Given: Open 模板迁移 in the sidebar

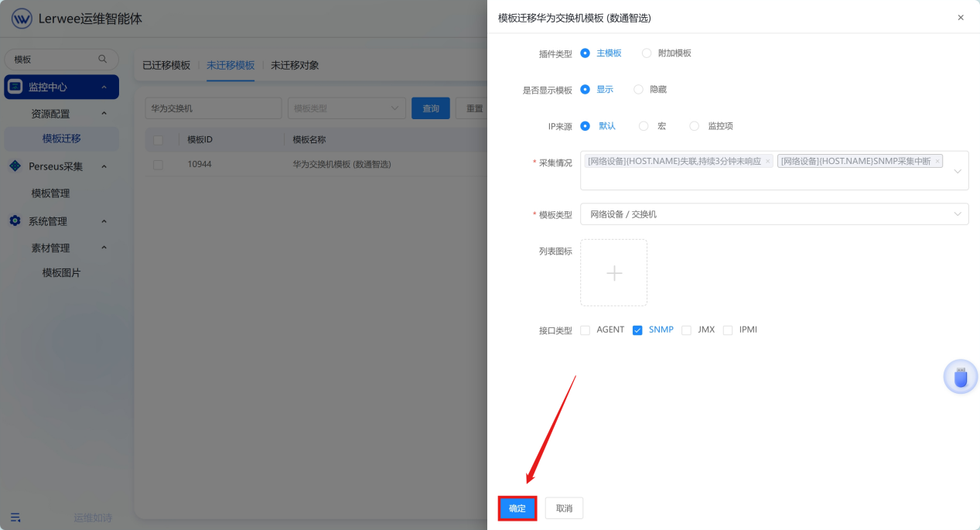Looking at the screenshot, I should coord(62,139).
